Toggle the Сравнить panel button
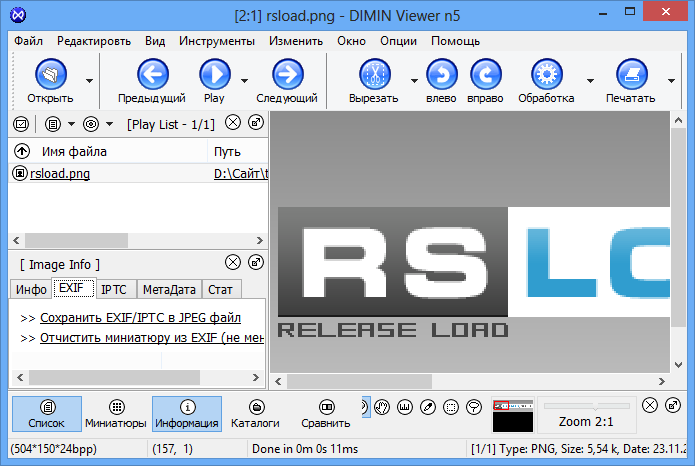695x466 pixels. (326, 414)
